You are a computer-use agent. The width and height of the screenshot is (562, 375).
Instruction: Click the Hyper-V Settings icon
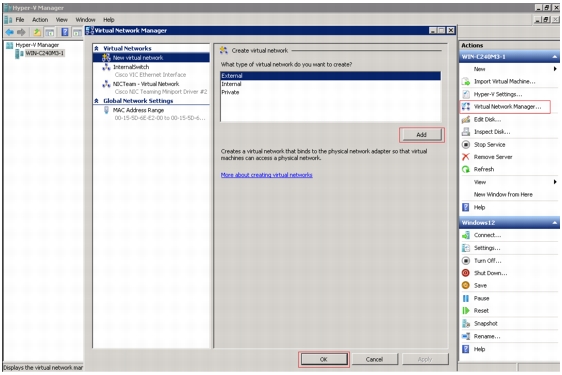click(466, 94)
